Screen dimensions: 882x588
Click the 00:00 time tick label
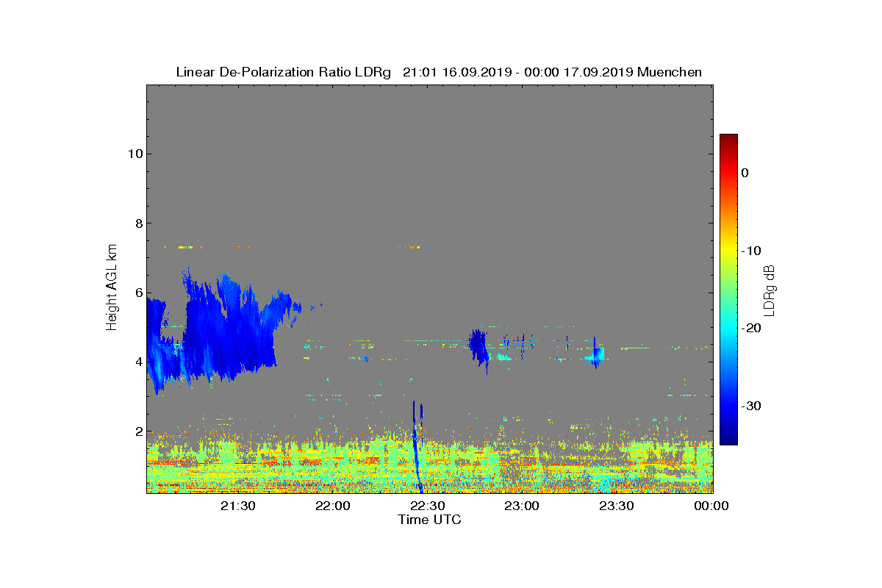(x=711, y=506)
